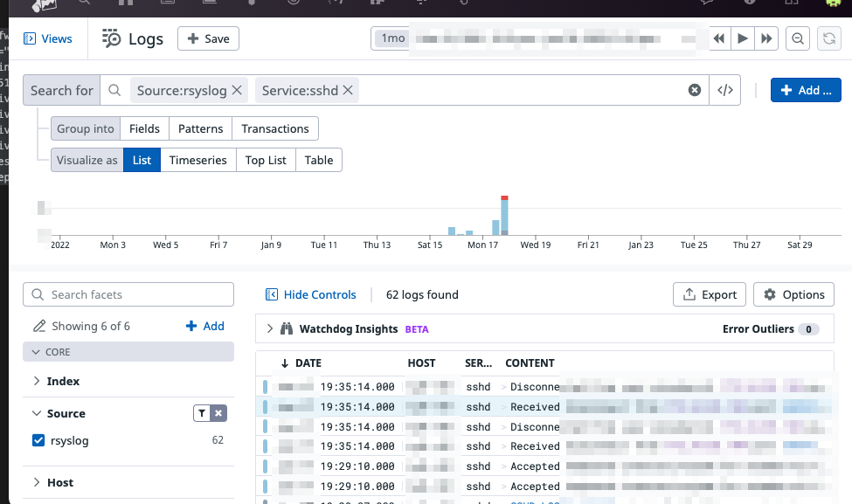Group logs into Patterns
The height and width of the screenshot is (504, 852).
tap(200, 128)
